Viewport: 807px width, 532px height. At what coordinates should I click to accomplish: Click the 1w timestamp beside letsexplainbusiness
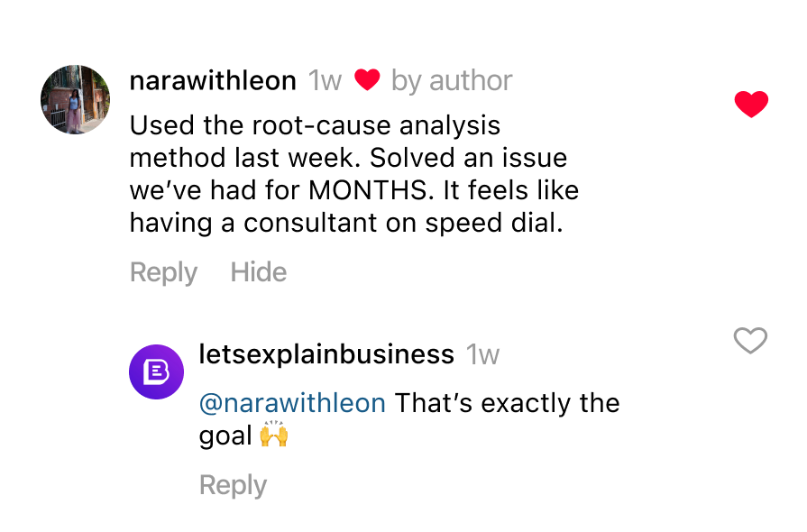[482, 354]
